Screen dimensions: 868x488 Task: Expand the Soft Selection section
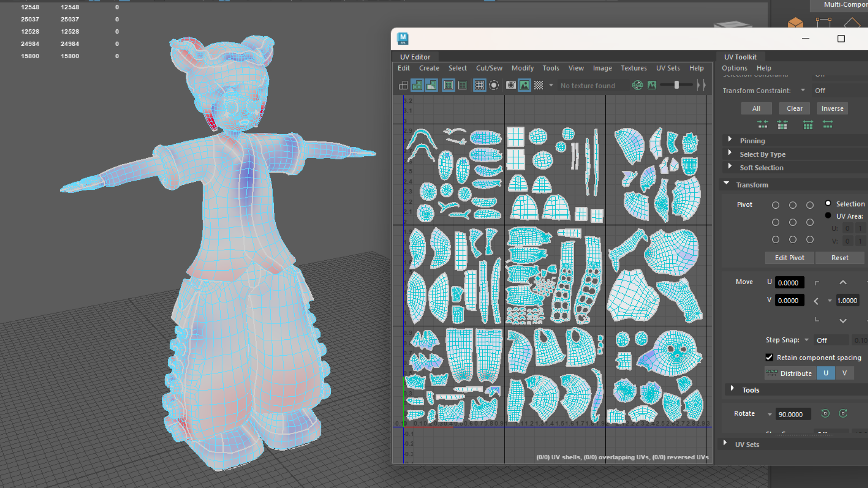pos(730,166)
